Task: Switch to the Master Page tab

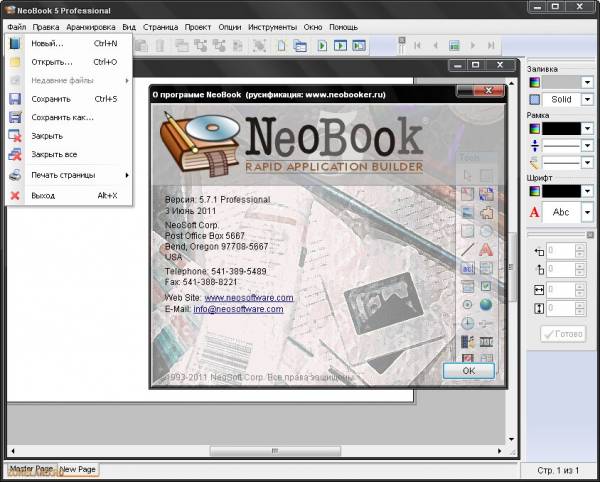Action: tap(31, 469)
